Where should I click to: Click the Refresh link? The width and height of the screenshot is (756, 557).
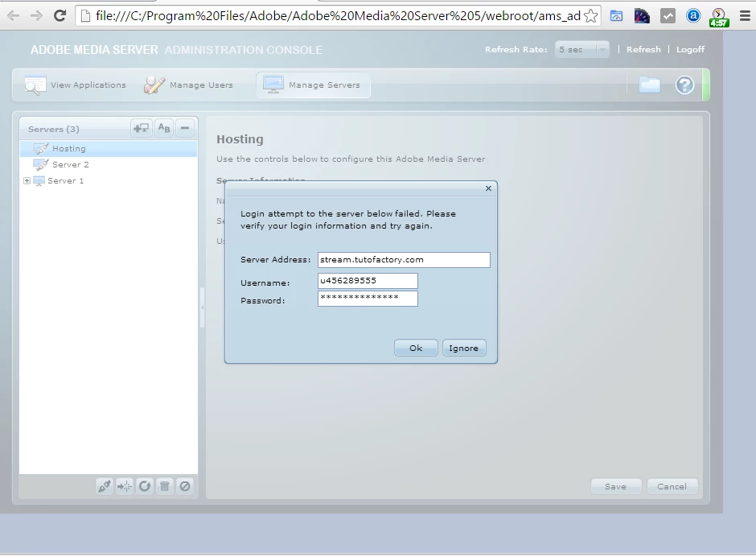(643, 49)
